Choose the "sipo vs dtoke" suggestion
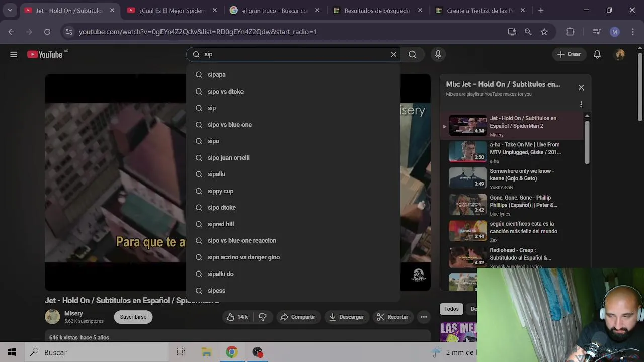The width and height of the screenshot is (644, 362). pos(293,91)
